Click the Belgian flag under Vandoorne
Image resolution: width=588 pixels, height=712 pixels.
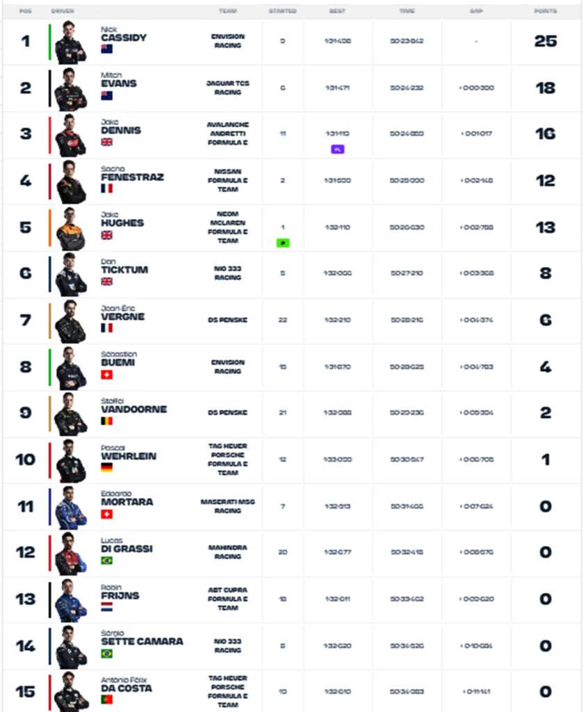[x=107, y=421]
